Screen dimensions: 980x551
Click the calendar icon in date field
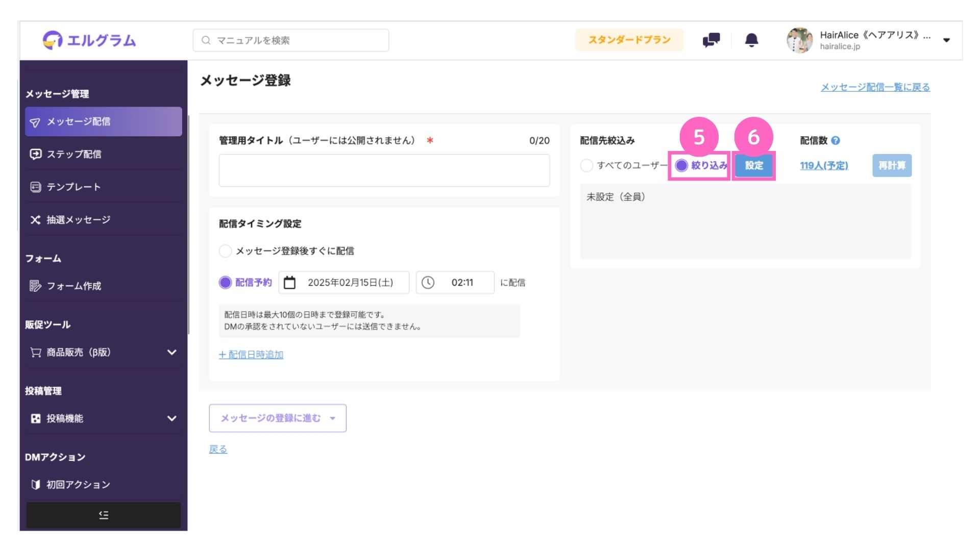point(289,283)
